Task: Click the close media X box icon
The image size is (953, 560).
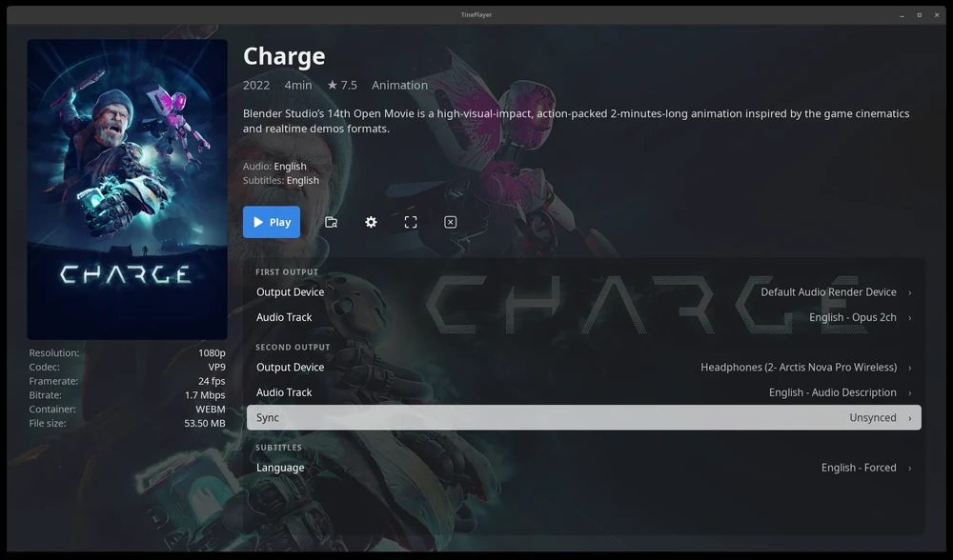Action: [451, 222]
